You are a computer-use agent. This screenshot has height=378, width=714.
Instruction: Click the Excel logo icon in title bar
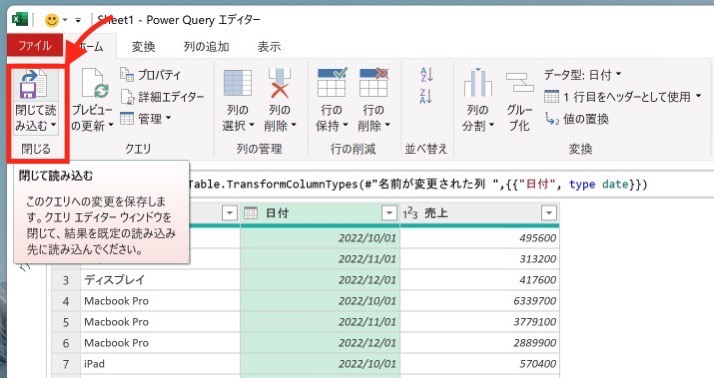click(20, 20)
